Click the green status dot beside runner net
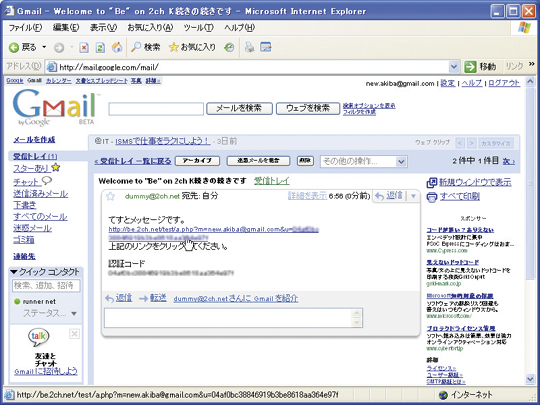540x405 pixels. 17,302
